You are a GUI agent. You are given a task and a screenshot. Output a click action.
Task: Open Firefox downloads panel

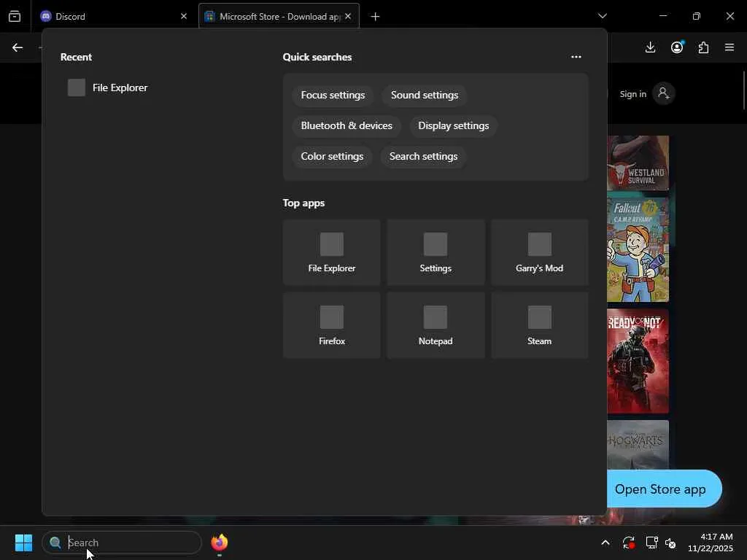click(650, 47)
